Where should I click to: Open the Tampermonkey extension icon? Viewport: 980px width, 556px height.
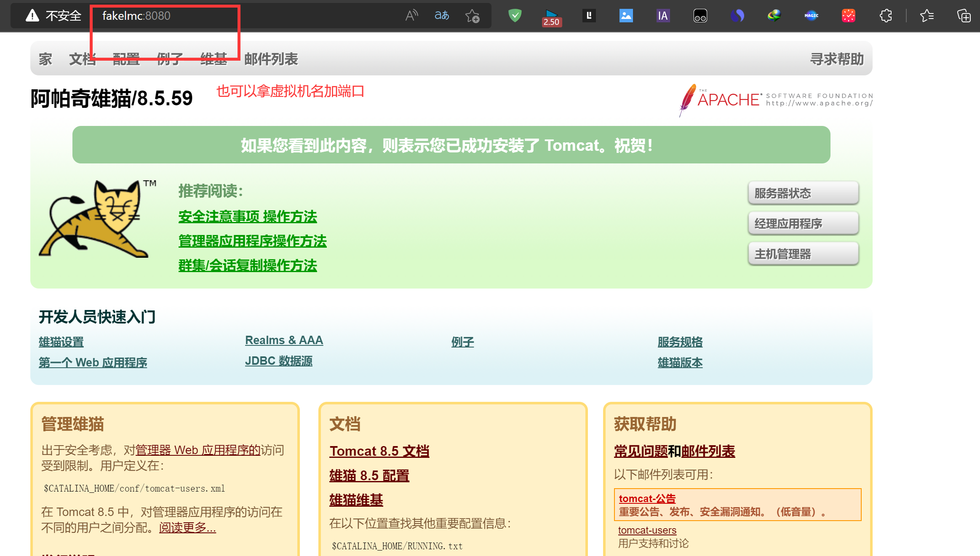700,16
